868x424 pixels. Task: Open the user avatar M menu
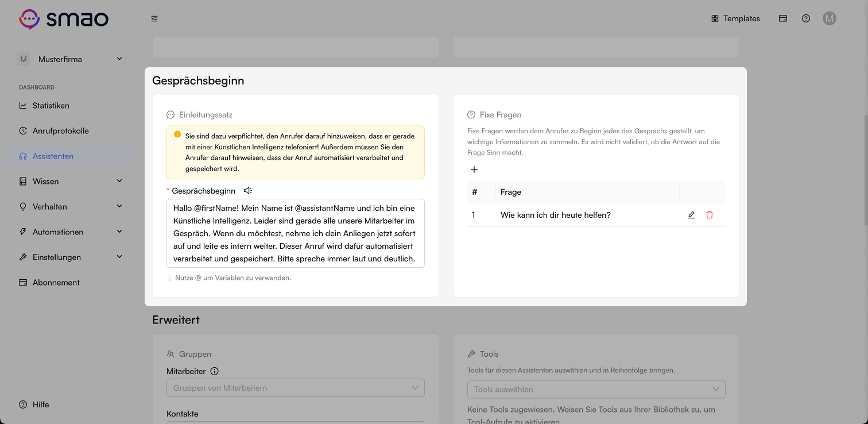(829, 18)
